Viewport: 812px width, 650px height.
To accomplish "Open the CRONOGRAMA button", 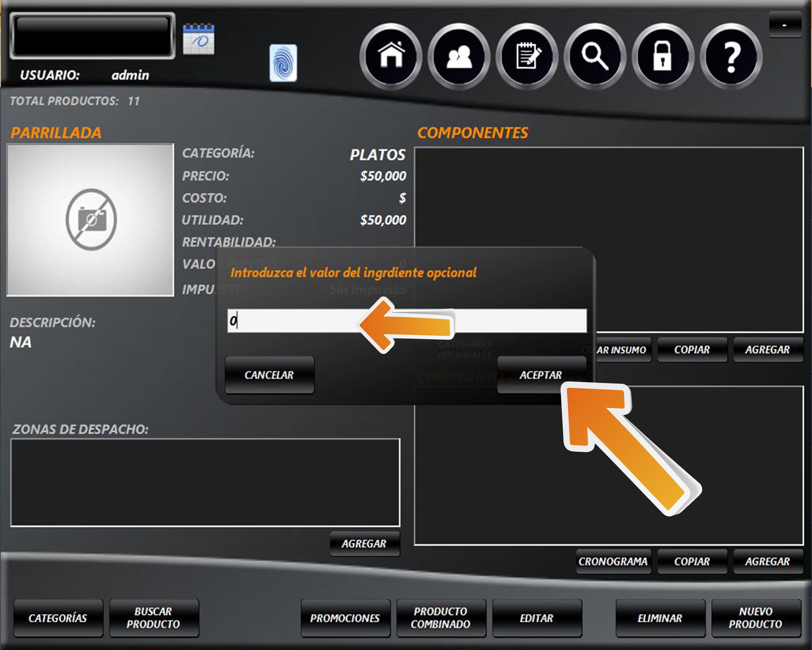I will [x=613, y=561].
